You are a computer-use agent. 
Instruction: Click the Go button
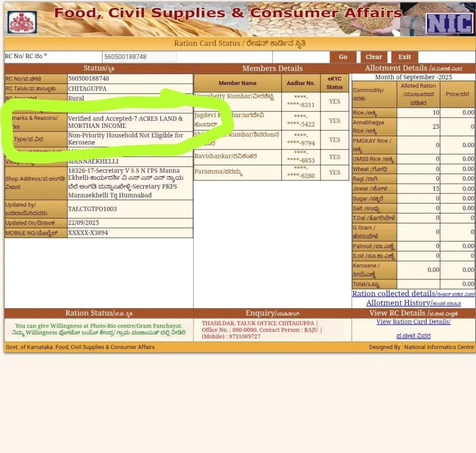tap(343, 57)
